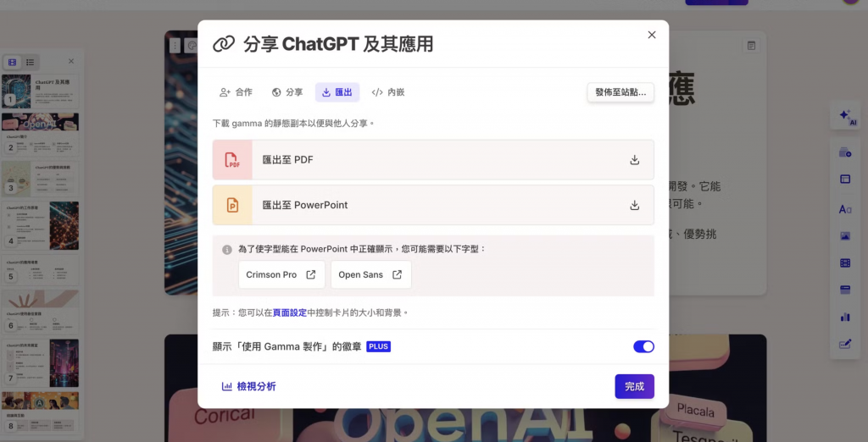Select slide 5 thumbnail in sidebar
This screenshot has width=868, height=442.
click(x=41, y=270)
